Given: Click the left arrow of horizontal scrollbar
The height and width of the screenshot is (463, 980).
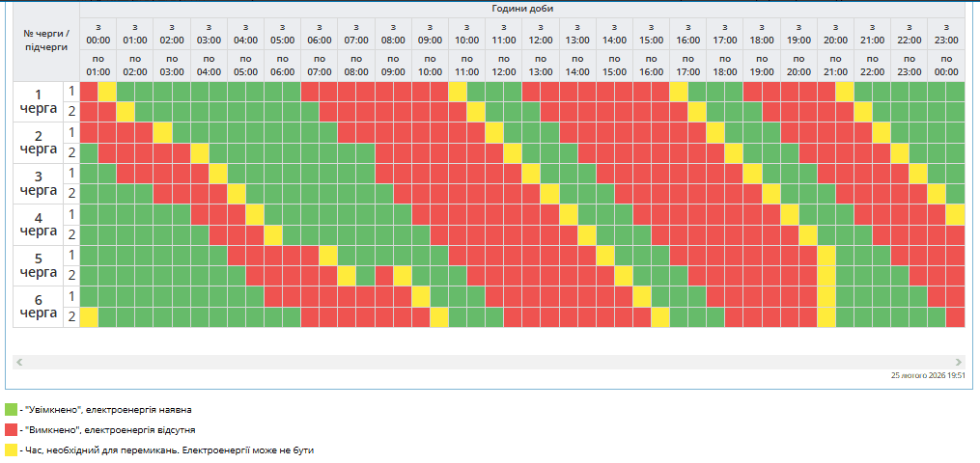Looking at the screenshot, I should [x=19, y=362].
